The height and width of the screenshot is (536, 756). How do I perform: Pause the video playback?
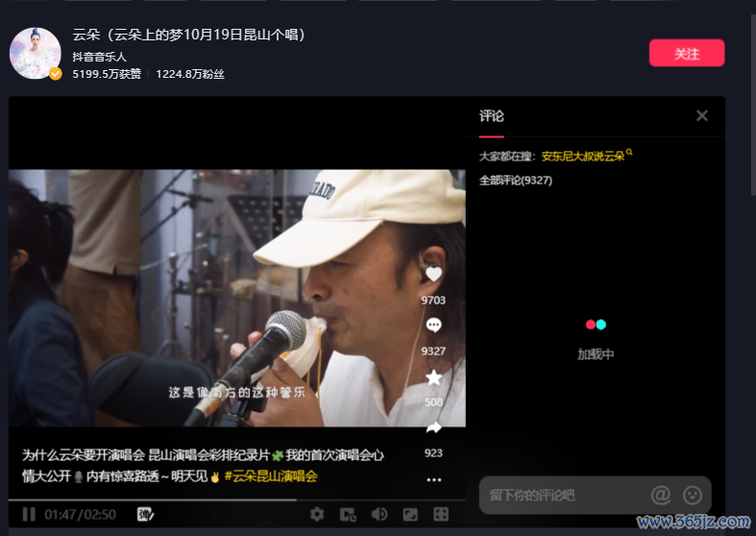point(29,515)
